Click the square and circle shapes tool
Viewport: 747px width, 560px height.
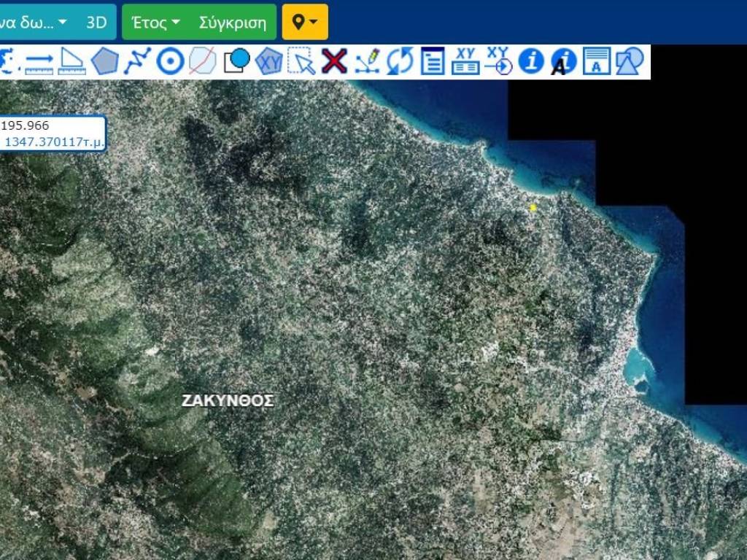[236, 62]
